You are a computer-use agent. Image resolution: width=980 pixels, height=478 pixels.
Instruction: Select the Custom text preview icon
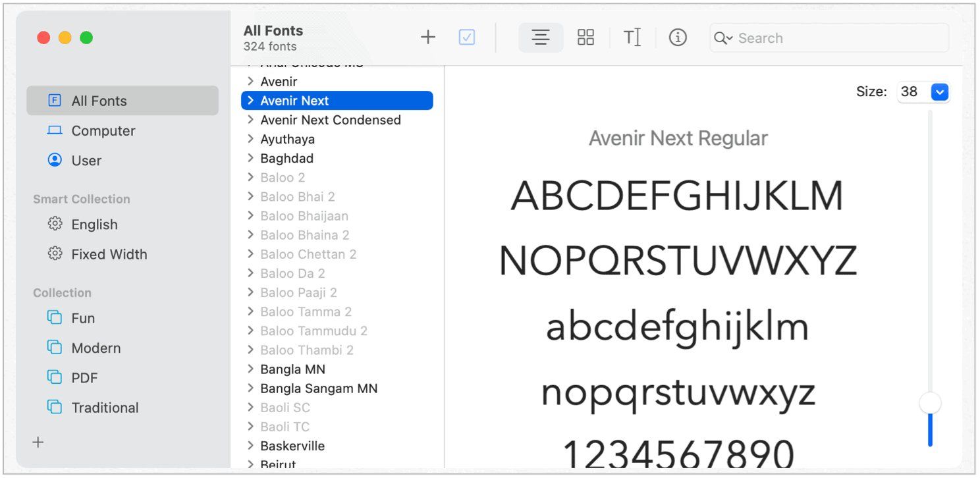(x=632, y=38)
